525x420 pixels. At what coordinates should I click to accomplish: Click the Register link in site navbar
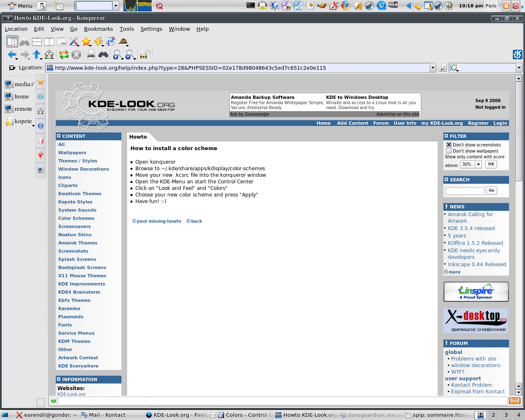pyautogui.click(x=478, y=123)
